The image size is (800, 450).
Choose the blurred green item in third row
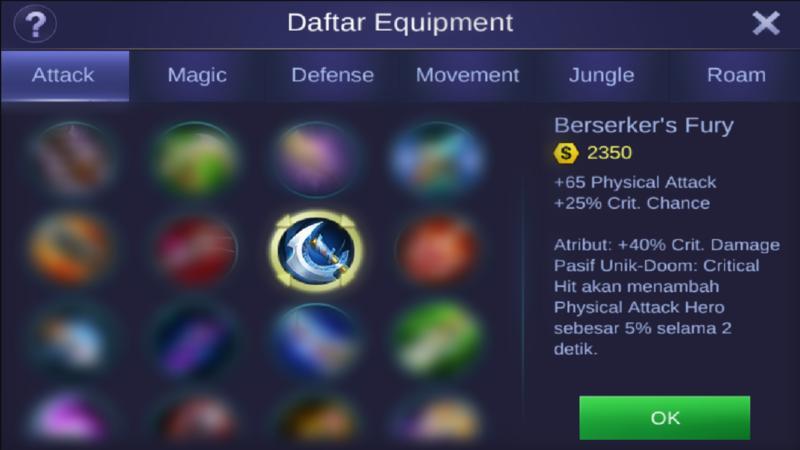(x=437, y=340)
